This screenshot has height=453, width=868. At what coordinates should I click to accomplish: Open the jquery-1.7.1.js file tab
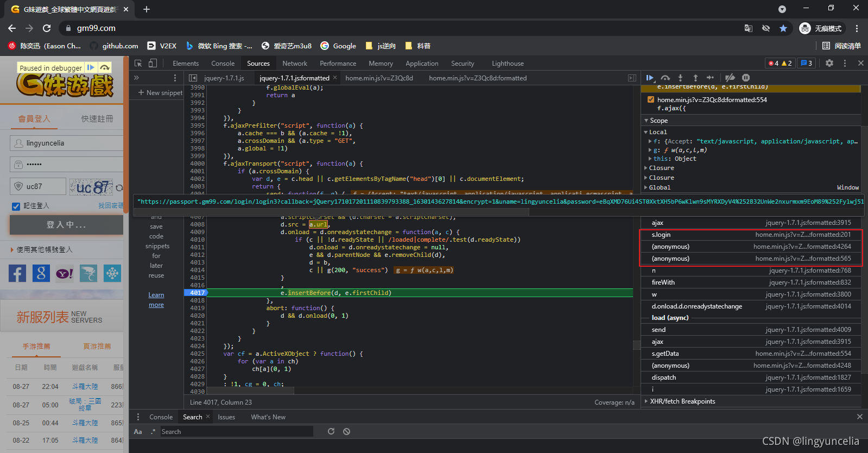(x=224, y=78)
